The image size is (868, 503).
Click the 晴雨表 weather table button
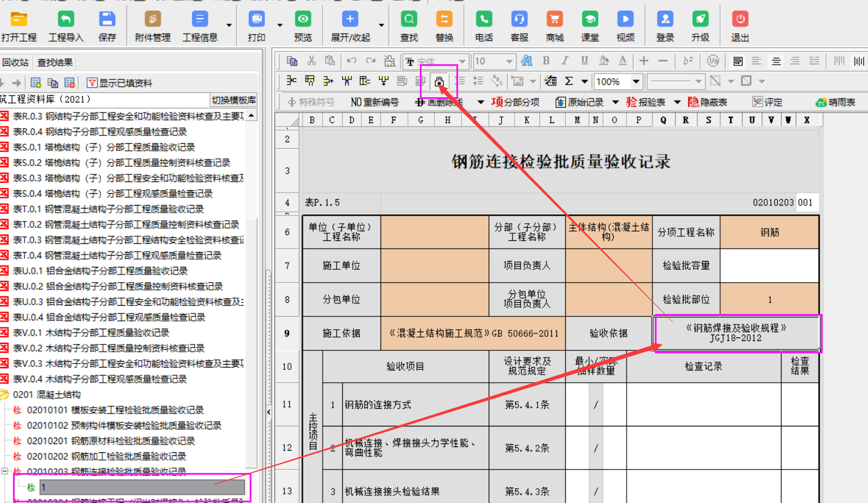(x=836, y=102)
